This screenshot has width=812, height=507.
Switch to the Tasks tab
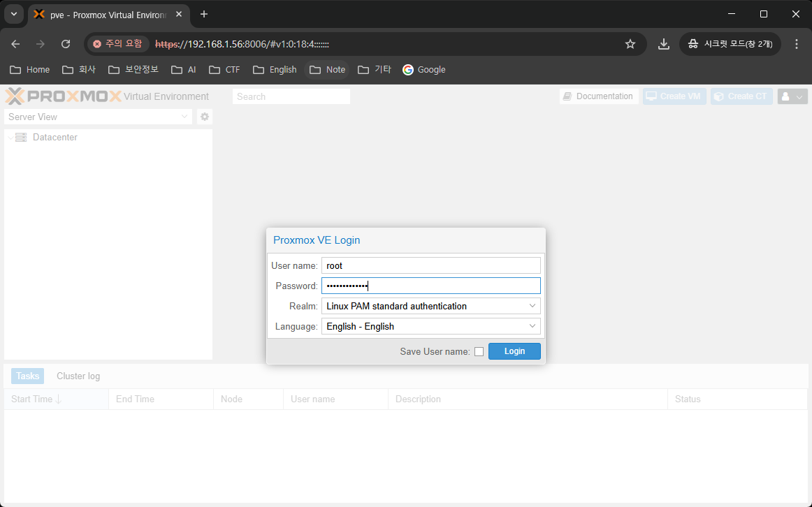point(27,376)
